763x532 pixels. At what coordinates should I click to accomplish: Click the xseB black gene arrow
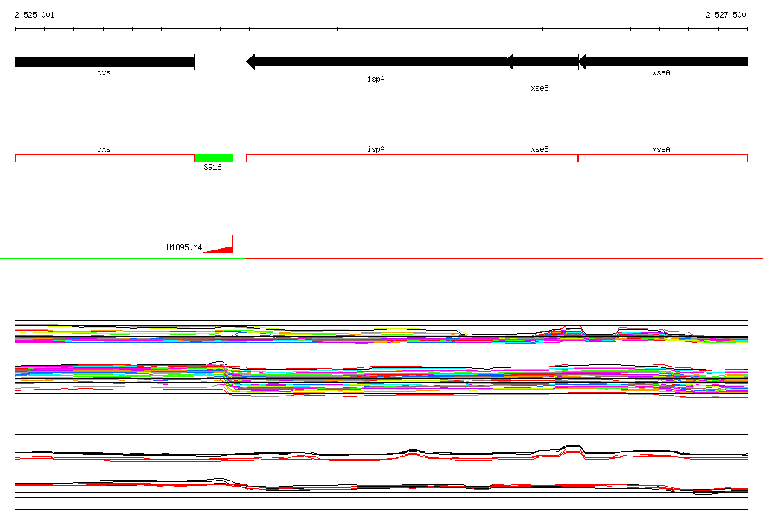[x=542, y=62]
